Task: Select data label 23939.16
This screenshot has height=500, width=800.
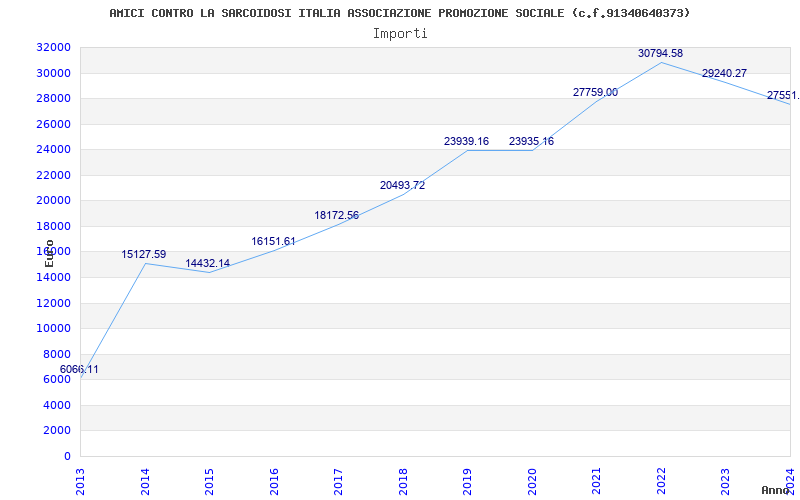Action: click(466, 141)
